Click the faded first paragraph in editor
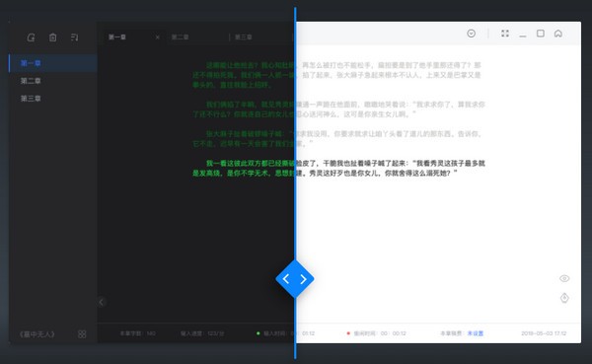 click(336, 75)
